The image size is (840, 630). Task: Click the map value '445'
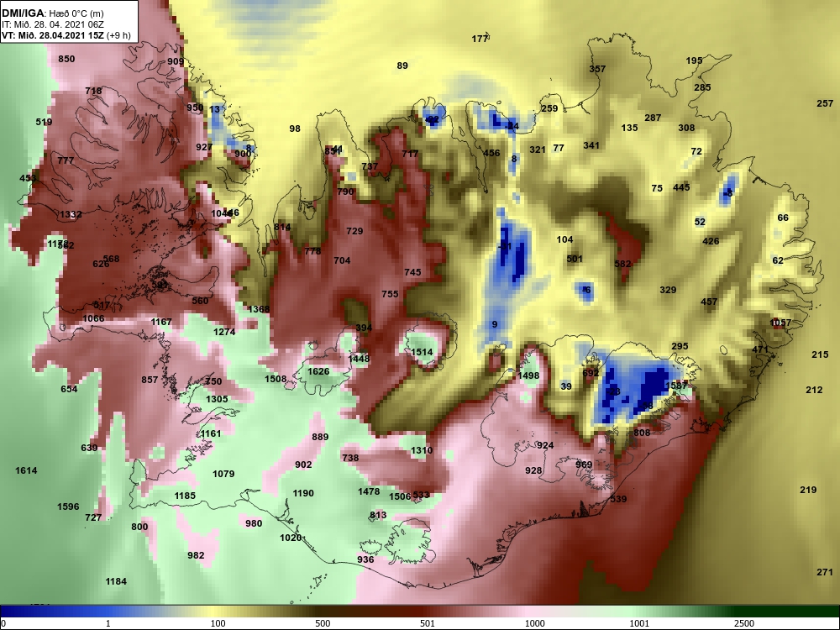(681, 187)
